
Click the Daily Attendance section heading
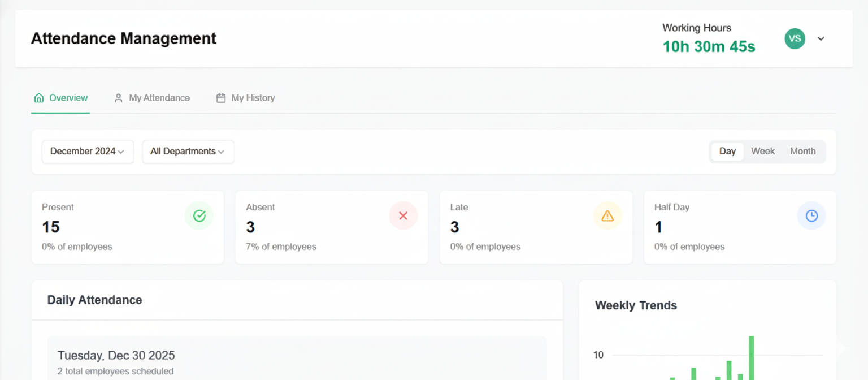[94, 300]
